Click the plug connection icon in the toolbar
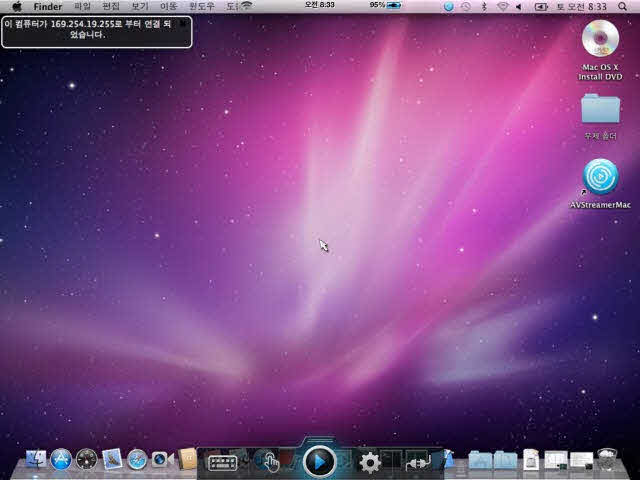The height and width of the screenshot is (480, 640). click(x=418, y=463)
